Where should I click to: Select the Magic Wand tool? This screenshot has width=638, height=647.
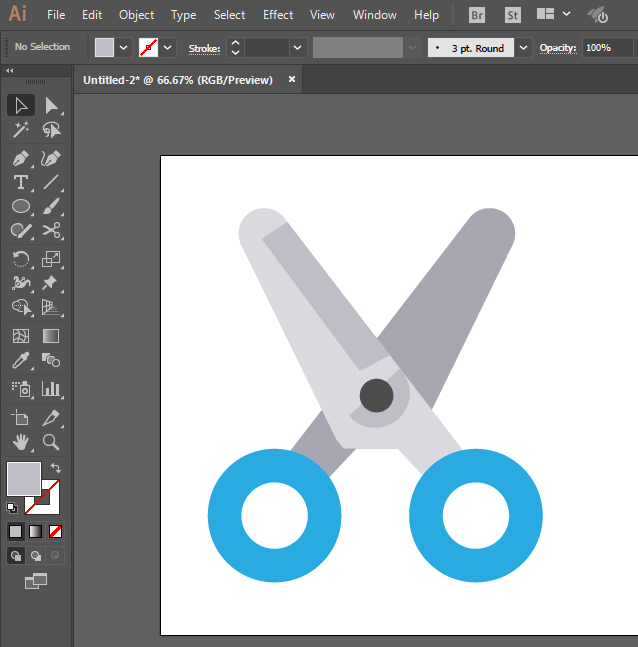[20, 130]
